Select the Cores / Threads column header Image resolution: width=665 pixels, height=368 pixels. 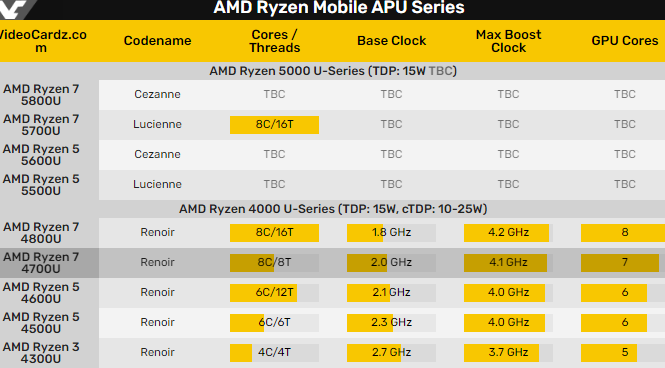(x=274, y=41)
